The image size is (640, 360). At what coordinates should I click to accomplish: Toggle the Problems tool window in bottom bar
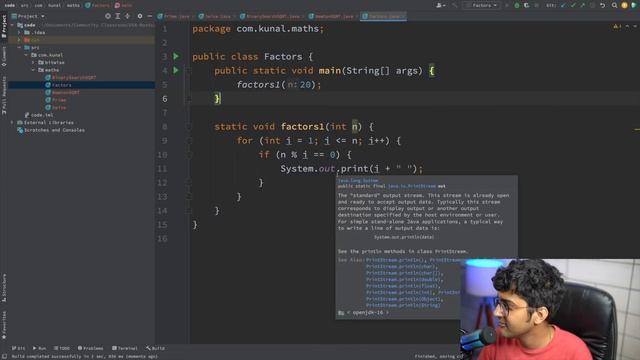90,348
